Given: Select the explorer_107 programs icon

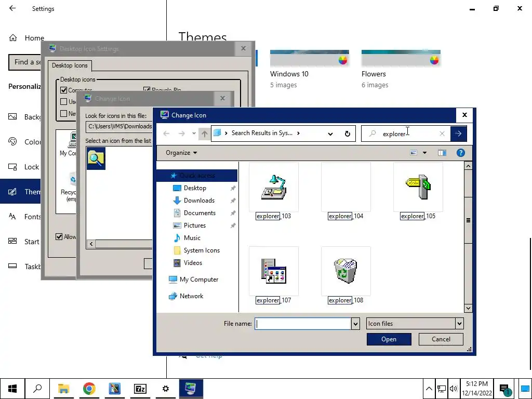Looking at the screenshot, I should pos(273,271).
